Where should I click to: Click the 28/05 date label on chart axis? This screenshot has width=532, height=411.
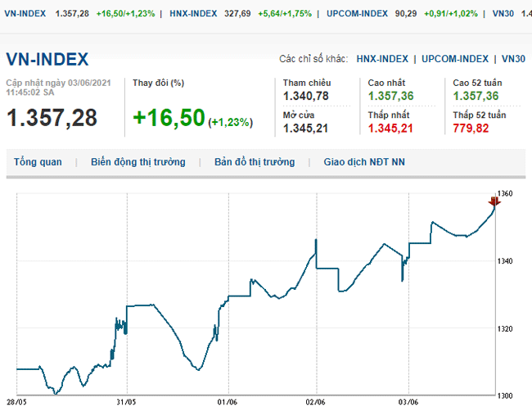[16, 402]
